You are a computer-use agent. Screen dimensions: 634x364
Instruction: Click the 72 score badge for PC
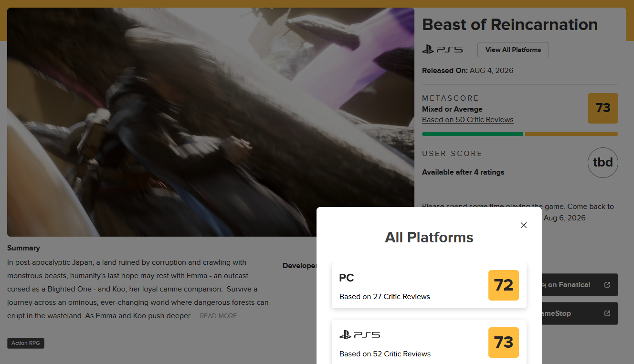tap(504, 285)
